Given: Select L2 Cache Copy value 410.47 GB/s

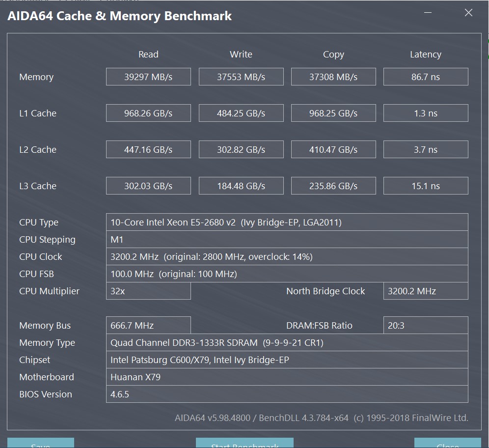Looking at the screenshot, I should coord(333,149).
